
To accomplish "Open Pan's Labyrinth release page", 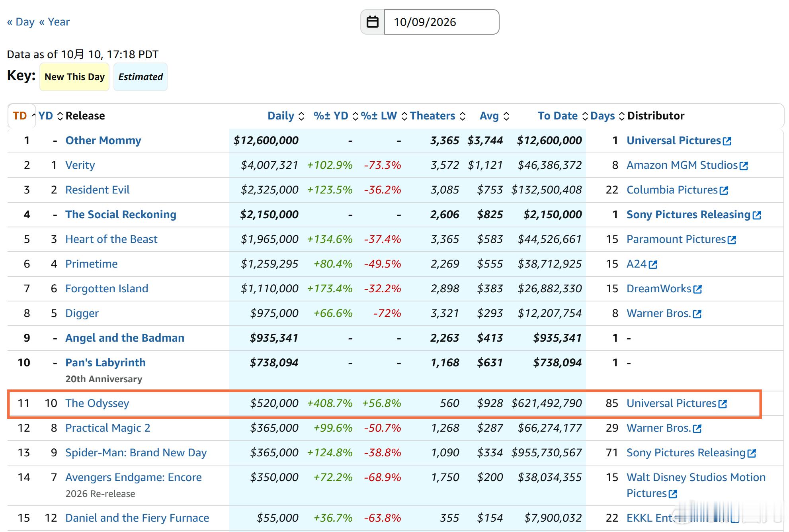I will [x=105, y=363].
